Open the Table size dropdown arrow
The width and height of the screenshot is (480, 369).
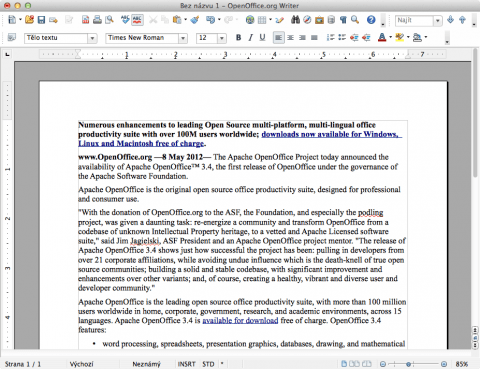[270, 20]
